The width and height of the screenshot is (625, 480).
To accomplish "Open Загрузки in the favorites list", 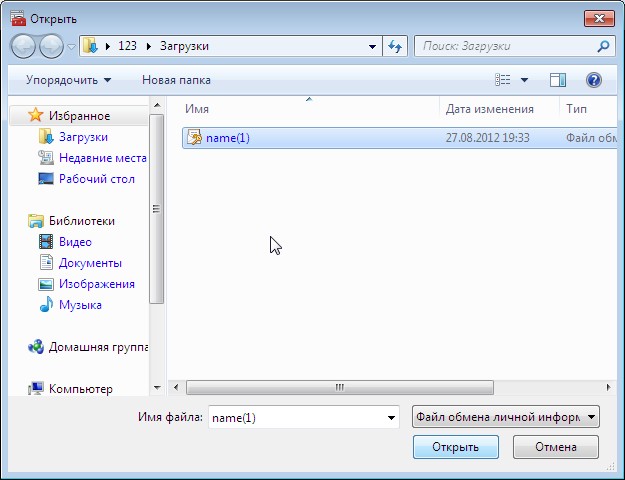I will [x=83, y=137].
